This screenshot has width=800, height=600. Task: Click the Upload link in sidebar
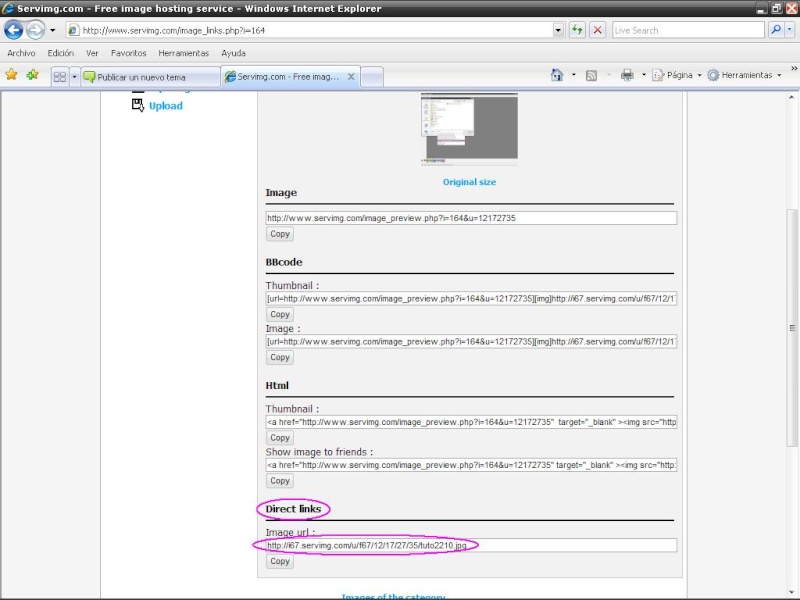(166, 106)
